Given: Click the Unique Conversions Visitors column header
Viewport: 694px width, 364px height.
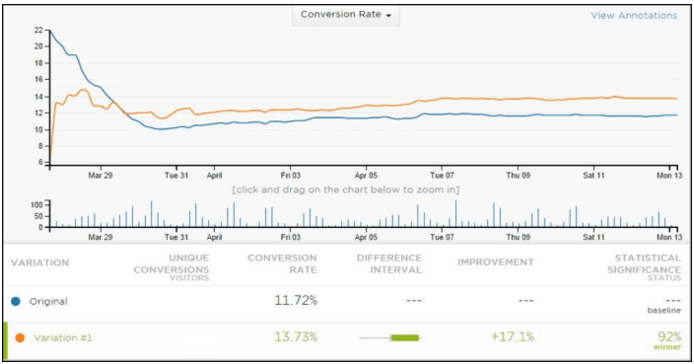Looking at the screenshot, I should (171, 267).
